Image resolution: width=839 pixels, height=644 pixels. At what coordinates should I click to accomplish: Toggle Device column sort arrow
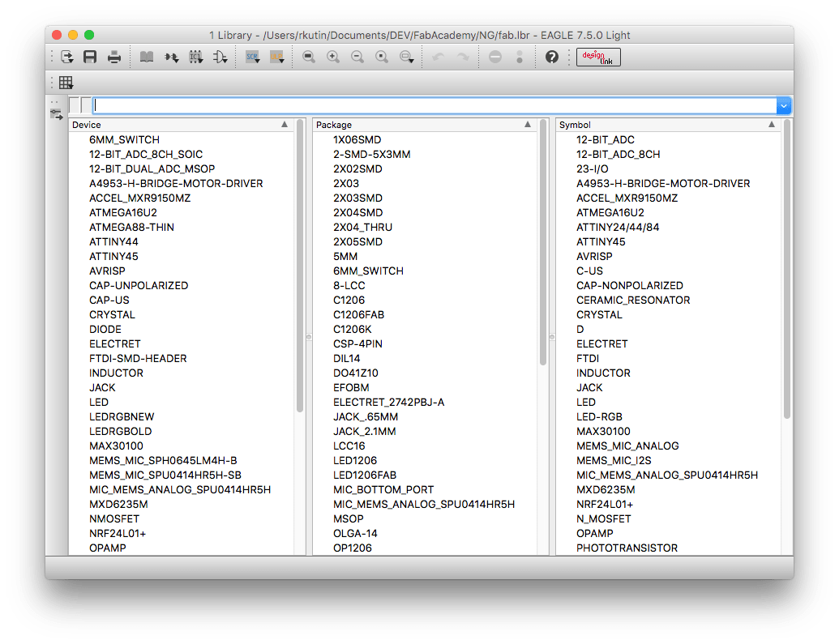click(x=285, y=124)
